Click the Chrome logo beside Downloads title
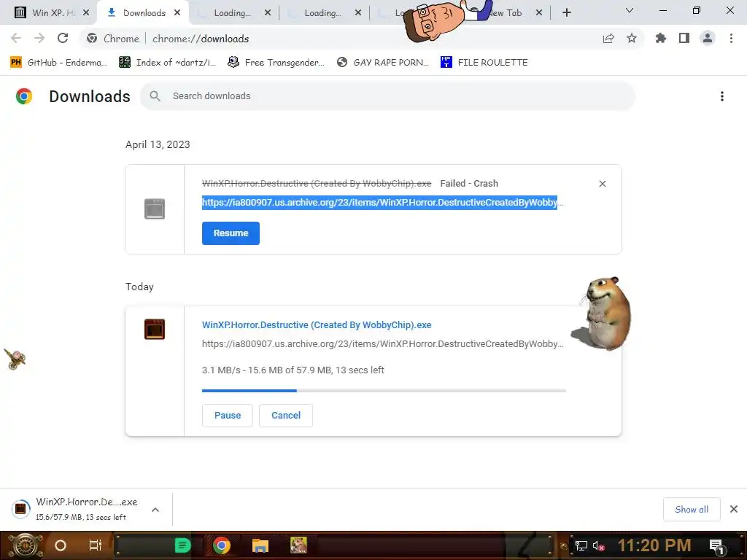This screenshot has width=747, height=560. pos(24,96)
